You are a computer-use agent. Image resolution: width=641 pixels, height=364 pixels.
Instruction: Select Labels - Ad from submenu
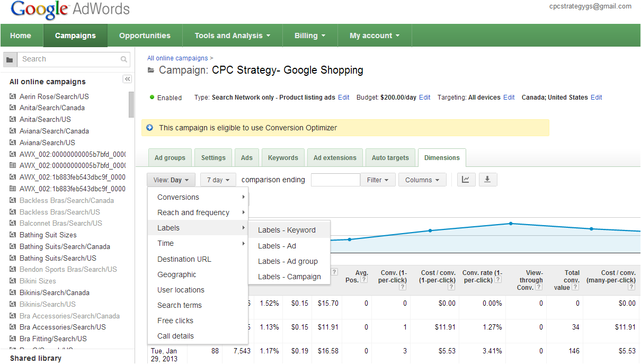(289, 246)
